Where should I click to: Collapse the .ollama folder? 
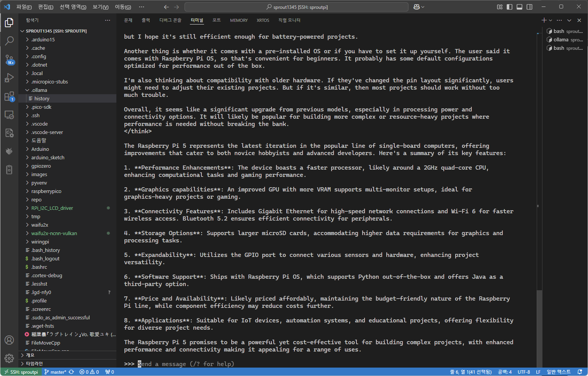[x=67, y=90]
